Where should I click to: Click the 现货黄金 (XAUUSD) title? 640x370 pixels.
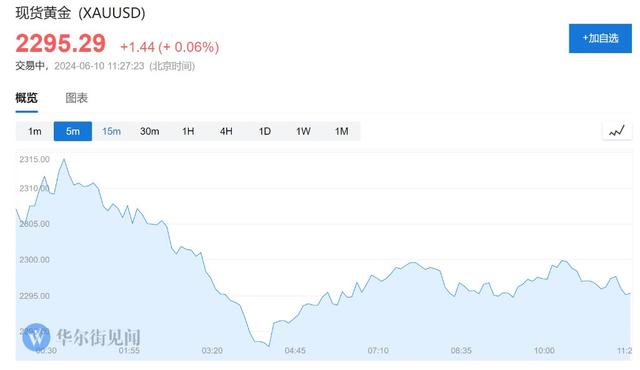[80, 13]
